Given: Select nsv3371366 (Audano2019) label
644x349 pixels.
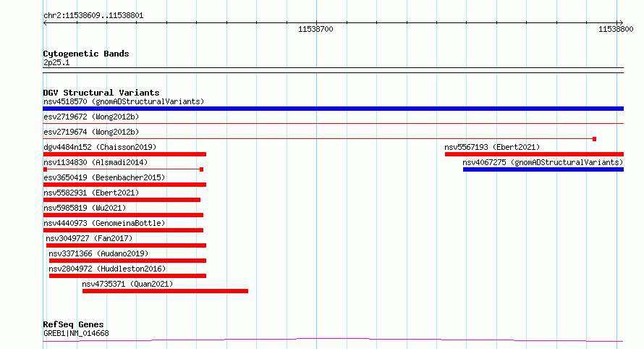Looking at the screenshot, I should [x=98, y=253].
